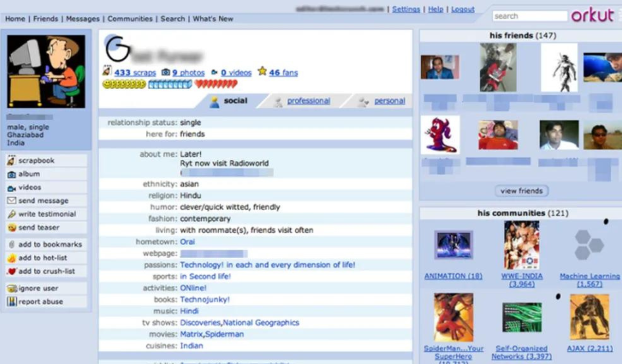
Task: Open the 433 scraps link
Action: point(135,73)
